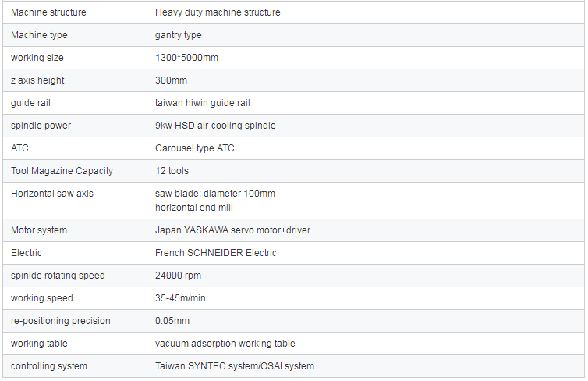Click the Machine structure label cell

[75, 12]
